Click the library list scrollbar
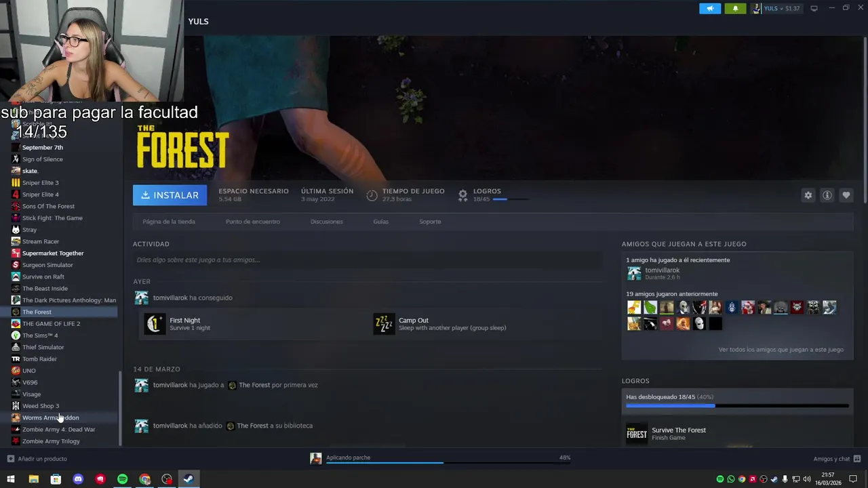Viewport: 868px width, 488px height. click(121, 408)
